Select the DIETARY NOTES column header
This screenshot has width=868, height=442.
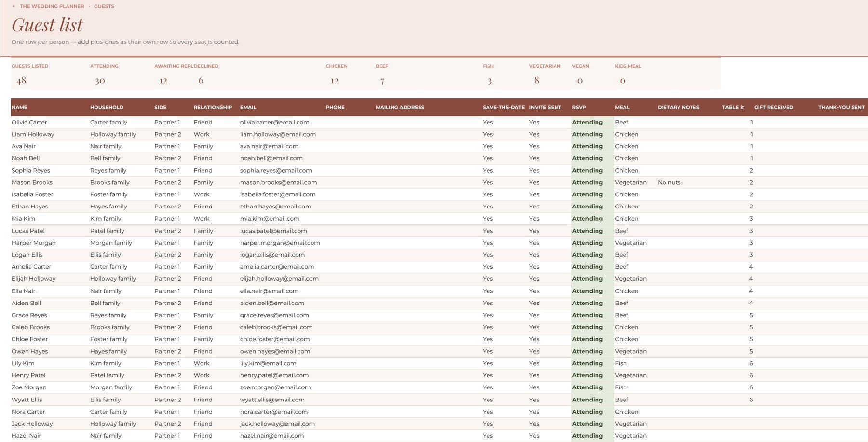click(678, 107)
